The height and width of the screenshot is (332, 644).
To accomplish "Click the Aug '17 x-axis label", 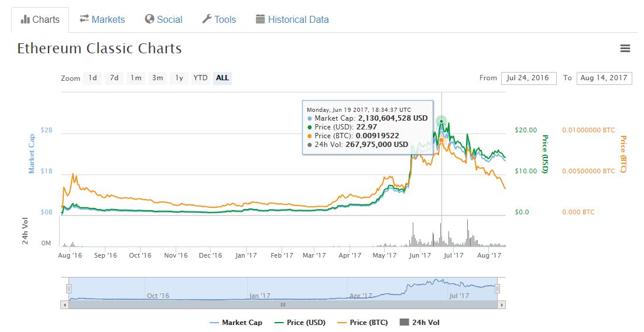I will [x=489, y=255].
